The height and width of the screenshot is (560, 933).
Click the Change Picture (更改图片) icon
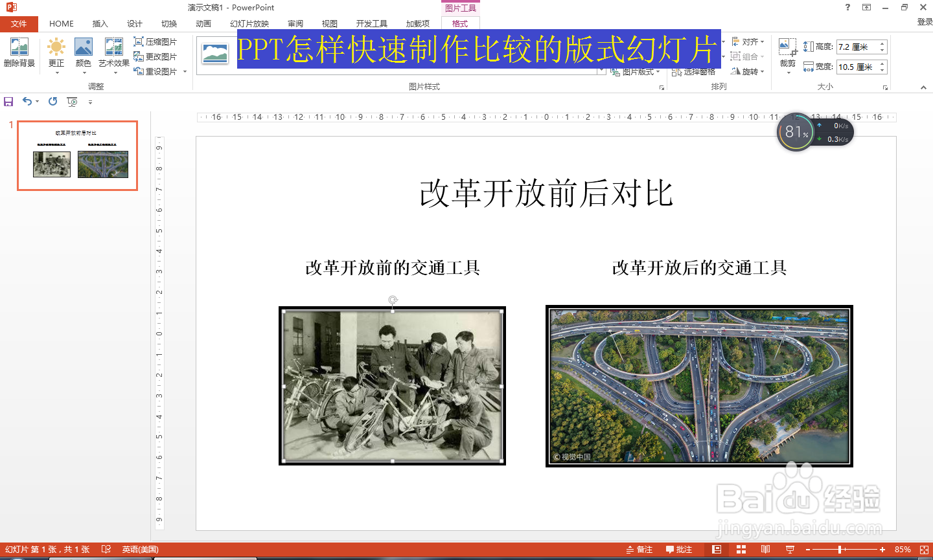click(x=157, y=56)
